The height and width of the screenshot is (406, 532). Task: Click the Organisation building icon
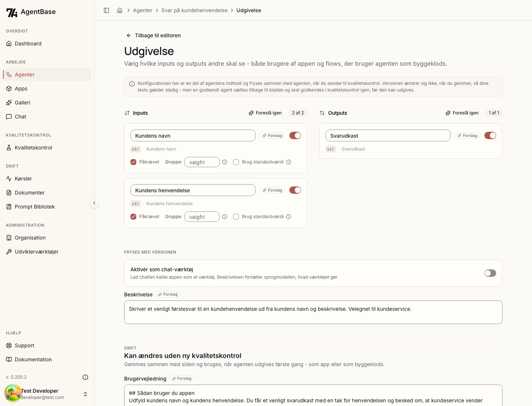[x=9, y=238]
